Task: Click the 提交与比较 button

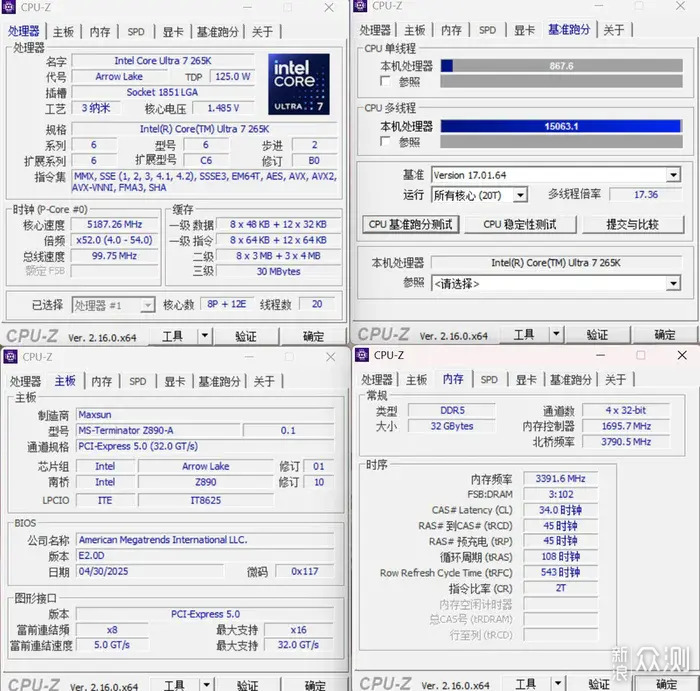Action: point(633,224)
